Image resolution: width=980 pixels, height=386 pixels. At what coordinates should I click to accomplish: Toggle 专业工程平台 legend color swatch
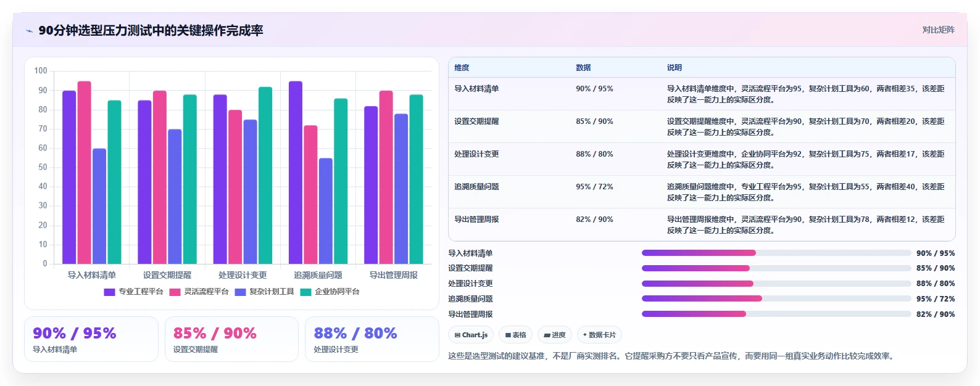click(x=109, y=292)
